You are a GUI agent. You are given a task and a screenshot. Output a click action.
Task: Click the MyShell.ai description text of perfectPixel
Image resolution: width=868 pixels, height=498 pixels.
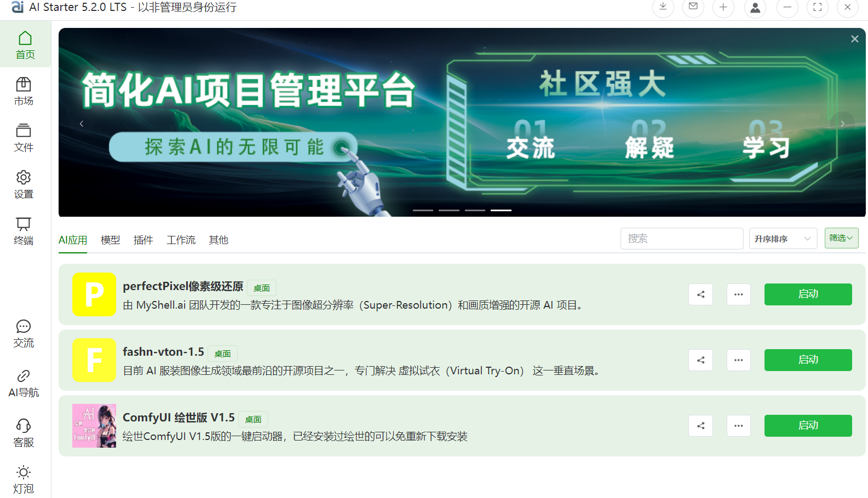[353, 305]
